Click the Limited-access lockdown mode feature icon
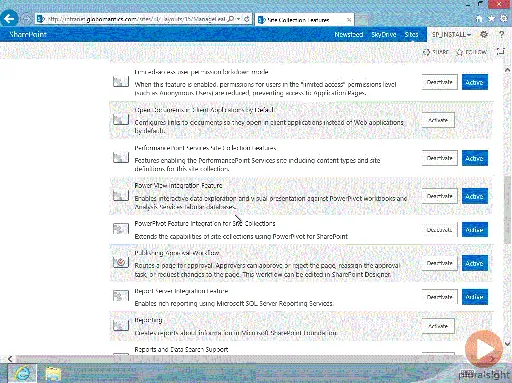This screenshot has width=512, height=383. [121, 81]
